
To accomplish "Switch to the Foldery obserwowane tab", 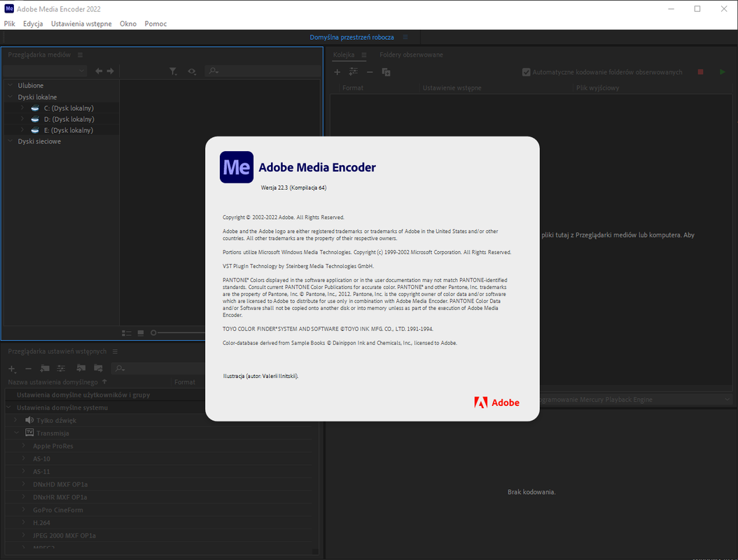I will coord(411,55).
